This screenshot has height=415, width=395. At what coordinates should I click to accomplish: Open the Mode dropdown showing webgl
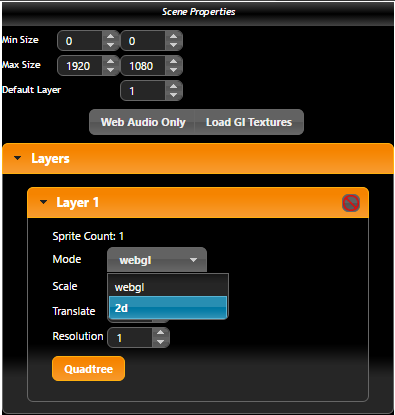point(157,260)
